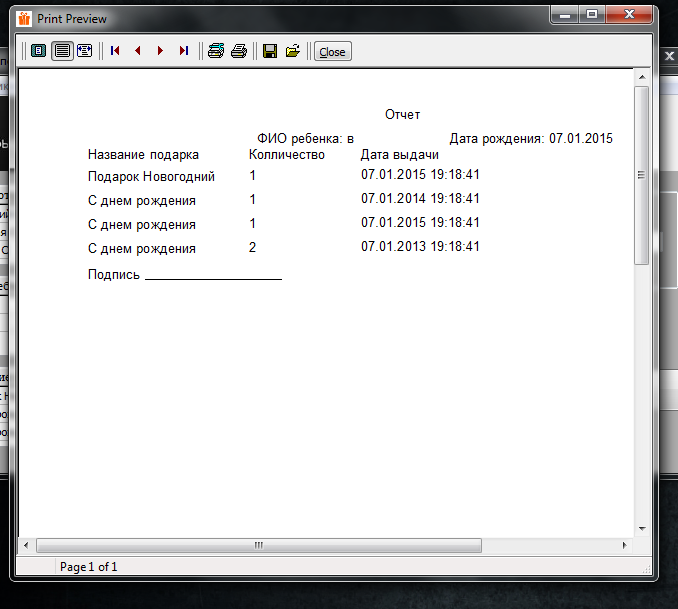
Task: Click the Подпись signature label
Action: (x=114, y=275)
